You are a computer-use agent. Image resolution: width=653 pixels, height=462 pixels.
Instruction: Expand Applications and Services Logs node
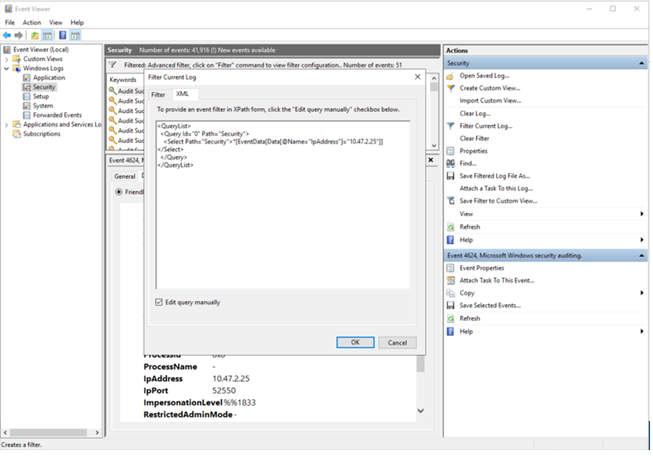coord(6,125)
